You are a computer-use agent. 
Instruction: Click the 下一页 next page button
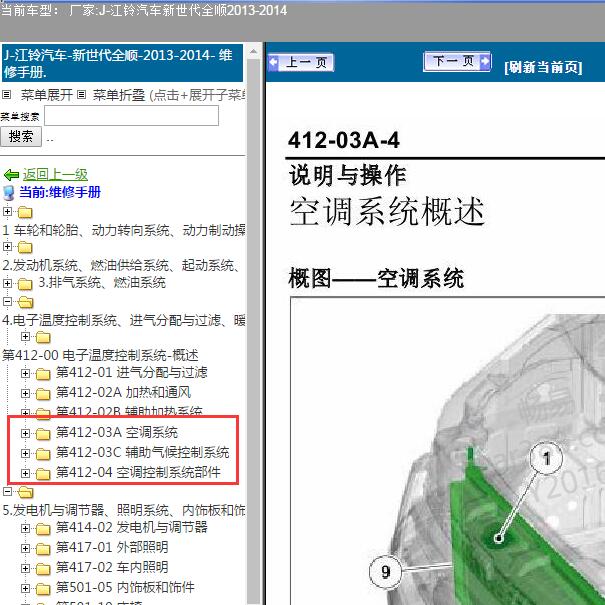pyautogui.click(x=457, y=61)
